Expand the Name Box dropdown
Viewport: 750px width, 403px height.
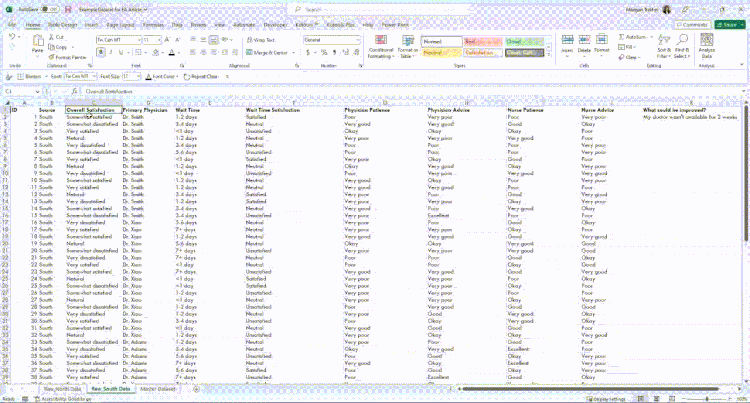coord(37,91)
